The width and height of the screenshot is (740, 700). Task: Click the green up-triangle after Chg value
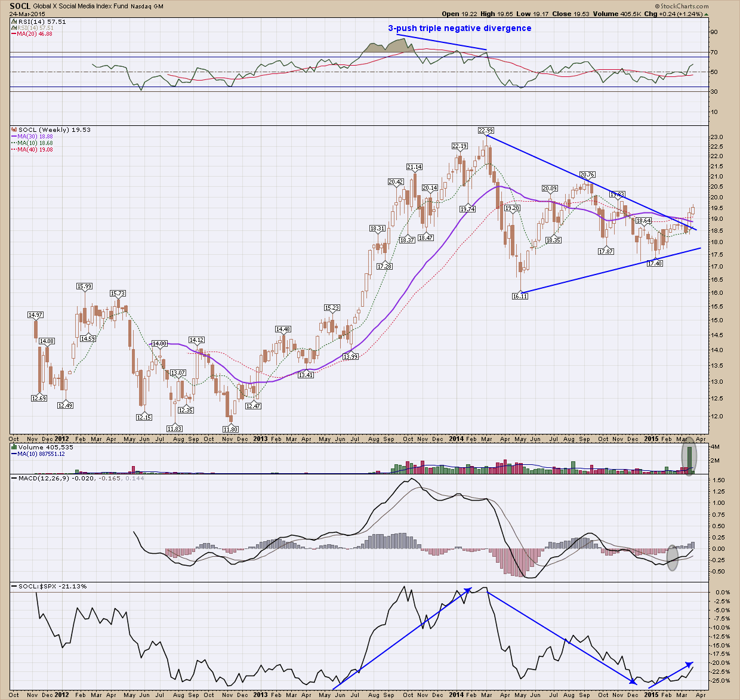tap(706, 14)
